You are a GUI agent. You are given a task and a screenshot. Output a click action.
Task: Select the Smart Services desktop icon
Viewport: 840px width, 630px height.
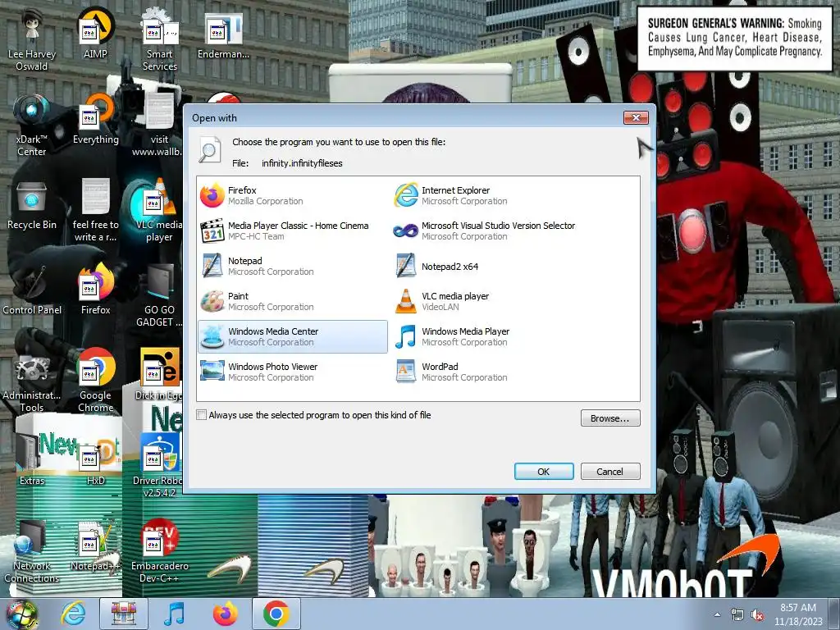coord(160,39)
